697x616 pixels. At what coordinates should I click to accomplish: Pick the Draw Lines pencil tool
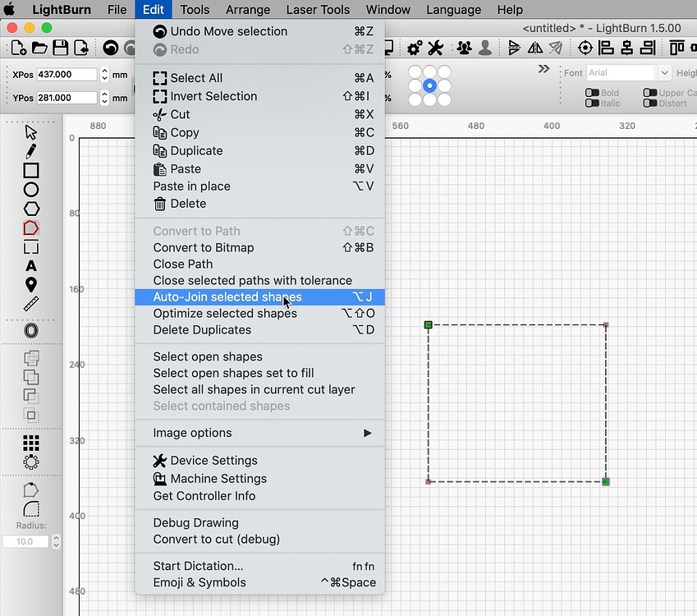[30, 151]
